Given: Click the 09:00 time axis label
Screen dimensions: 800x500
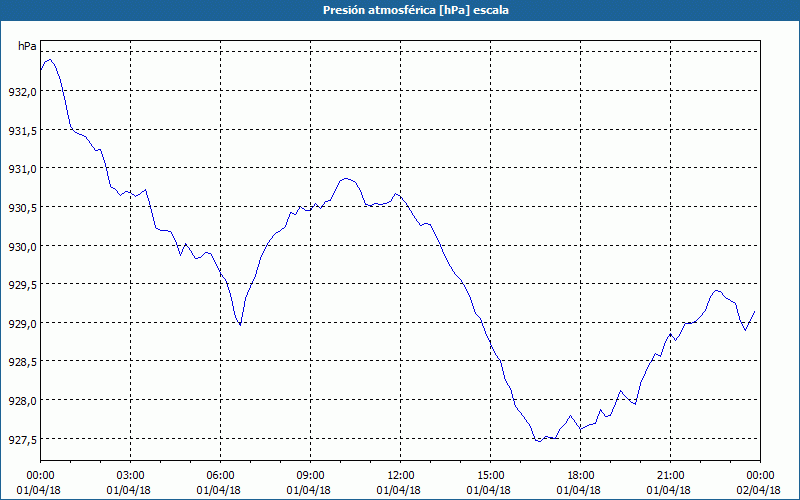Looking at the screenshot, I should tap(310, 476).
